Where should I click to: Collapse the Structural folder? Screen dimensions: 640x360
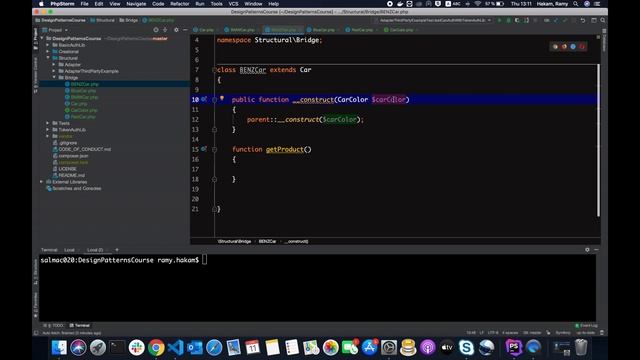click(48, 58)
